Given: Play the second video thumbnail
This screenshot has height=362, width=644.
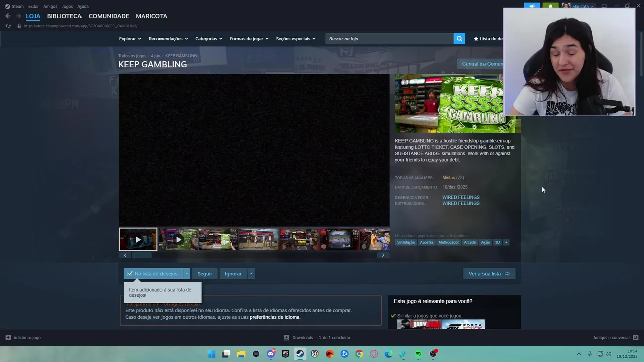Looking at the screenshot, I should [178, 239].
